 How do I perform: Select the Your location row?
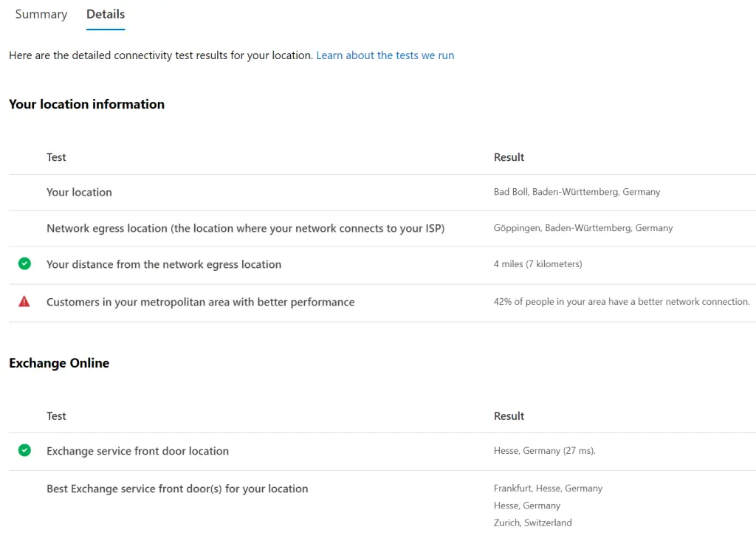pos(382,193)
